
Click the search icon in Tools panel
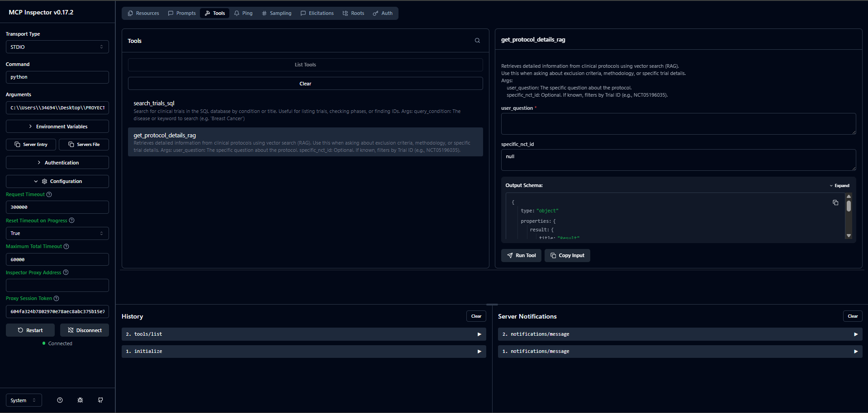point(477,41)
